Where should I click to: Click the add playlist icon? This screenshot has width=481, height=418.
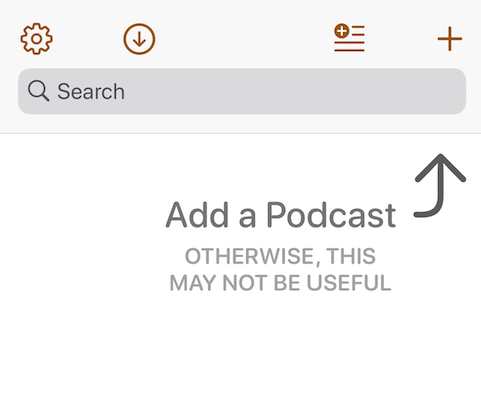(349, 38)
